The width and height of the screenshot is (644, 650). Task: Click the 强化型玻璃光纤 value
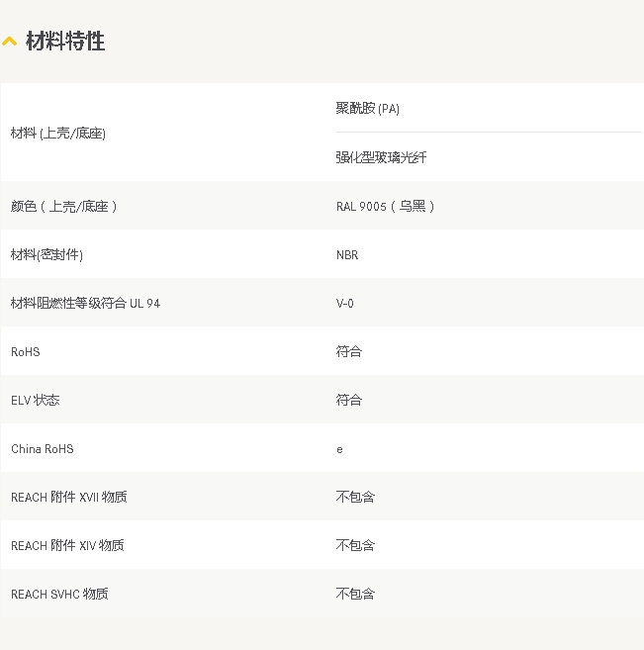point(381,157)
